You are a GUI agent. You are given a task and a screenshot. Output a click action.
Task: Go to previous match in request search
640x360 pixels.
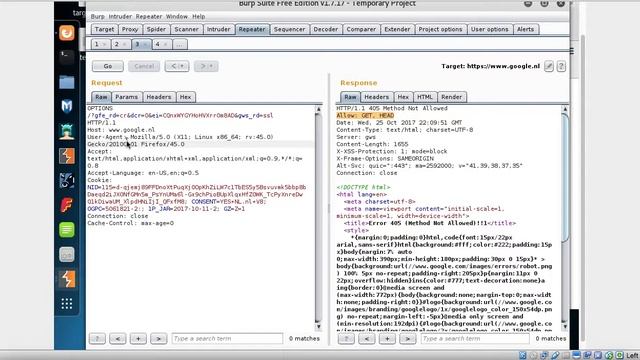tap(118, 338)
